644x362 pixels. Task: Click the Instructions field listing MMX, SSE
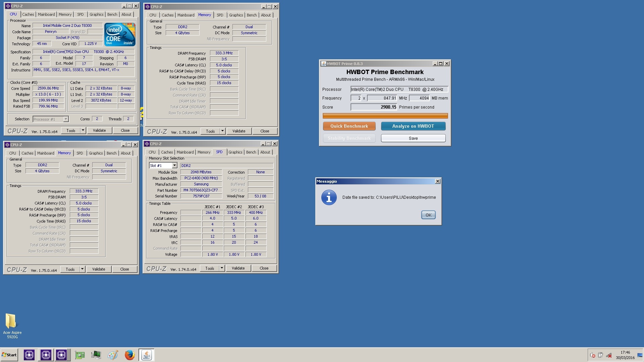[x=84, y=72]
